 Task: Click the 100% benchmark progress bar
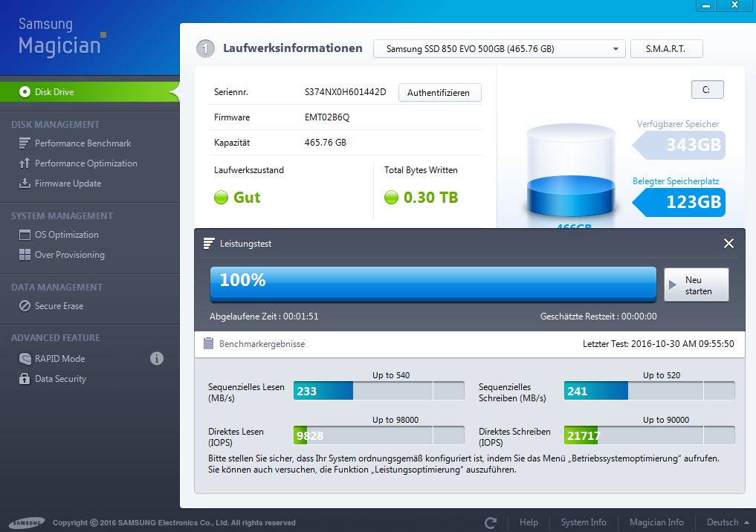[x=433, y=285]
